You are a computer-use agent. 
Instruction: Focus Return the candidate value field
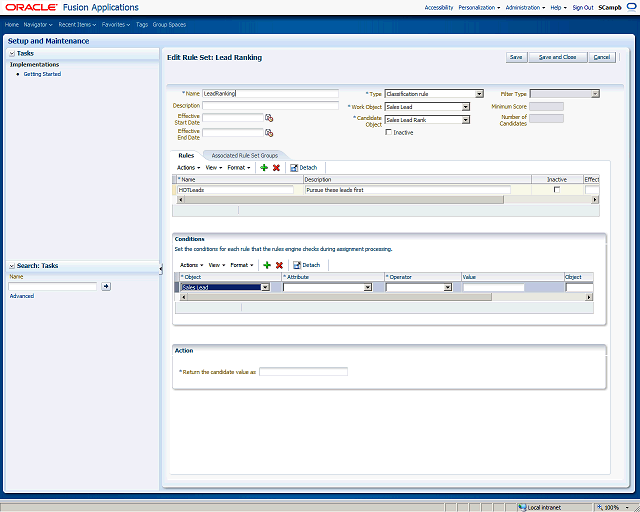303,372
